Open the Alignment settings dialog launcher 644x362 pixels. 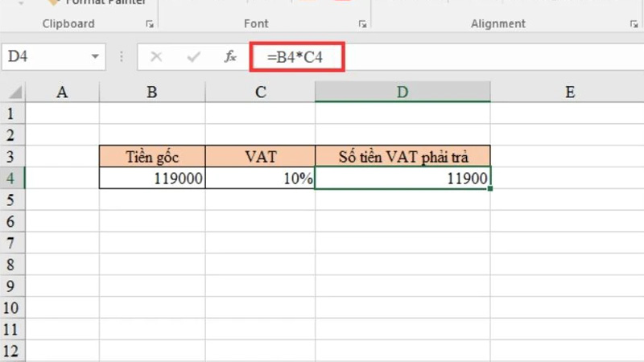coord(634,24)
